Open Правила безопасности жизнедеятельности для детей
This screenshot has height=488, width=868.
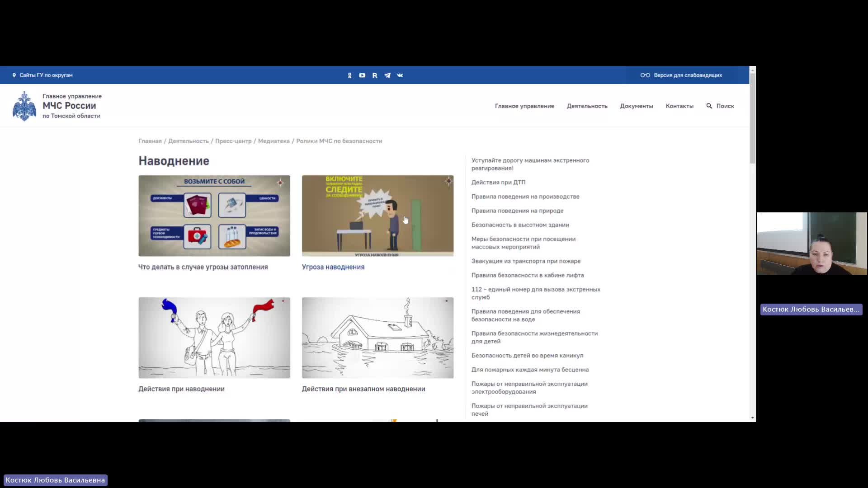[x=534, y=337]
